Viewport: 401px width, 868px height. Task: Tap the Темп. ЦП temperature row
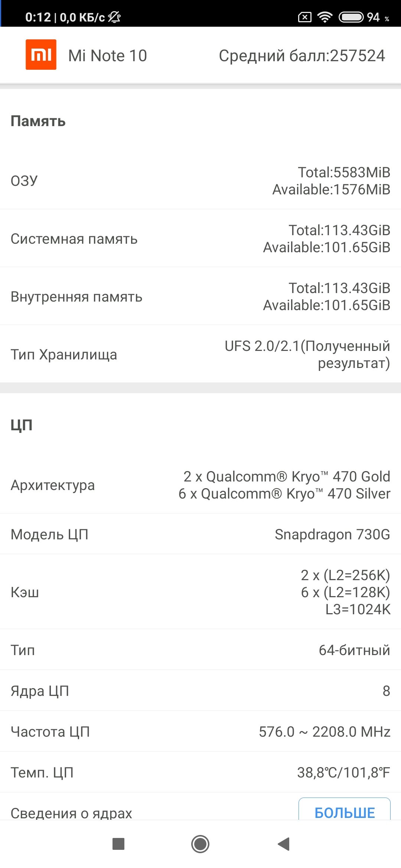point(200,772)
